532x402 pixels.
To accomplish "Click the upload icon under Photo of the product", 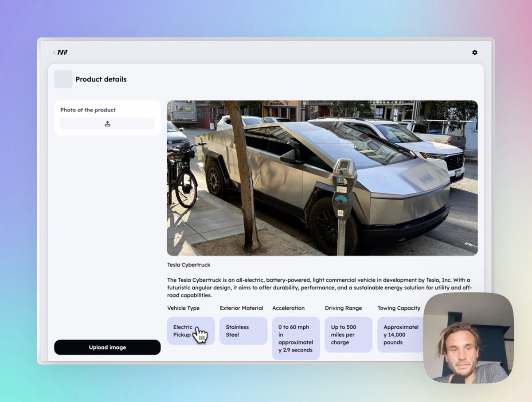I will coord(107,124).
